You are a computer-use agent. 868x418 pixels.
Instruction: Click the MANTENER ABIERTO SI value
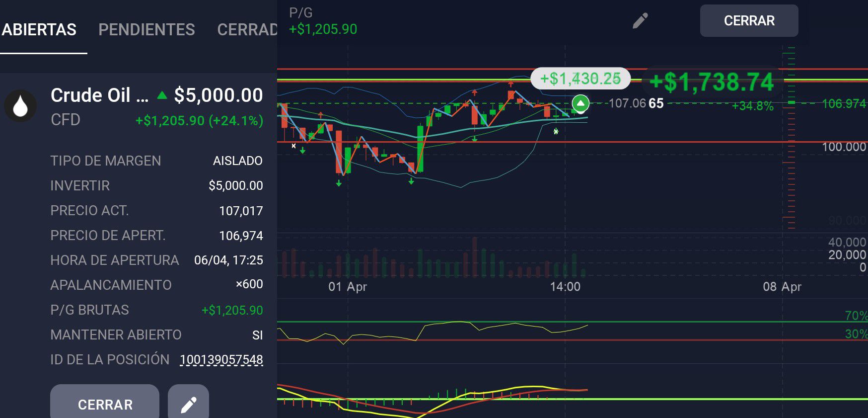point(257,335)
